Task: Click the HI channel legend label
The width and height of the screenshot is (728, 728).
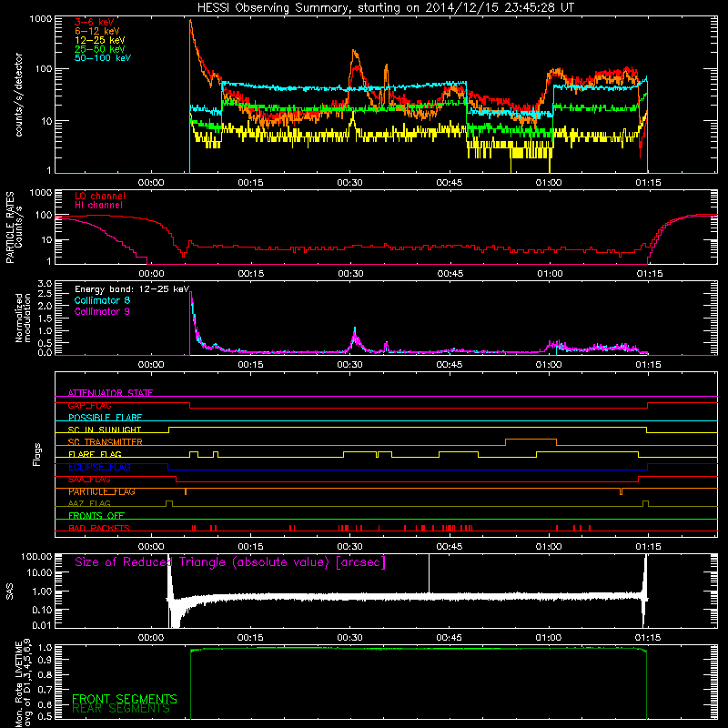Action: (x=98, y=206)
